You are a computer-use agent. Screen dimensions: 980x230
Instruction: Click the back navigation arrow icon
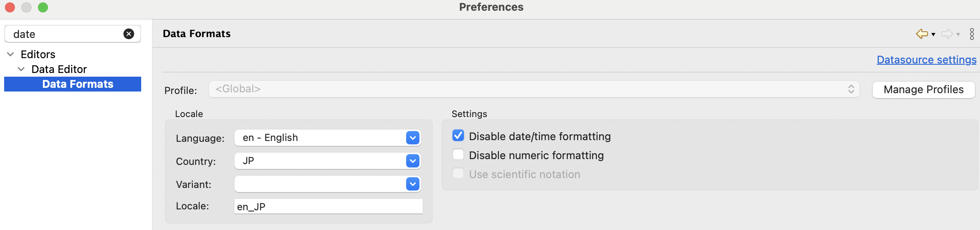[921, 34]
